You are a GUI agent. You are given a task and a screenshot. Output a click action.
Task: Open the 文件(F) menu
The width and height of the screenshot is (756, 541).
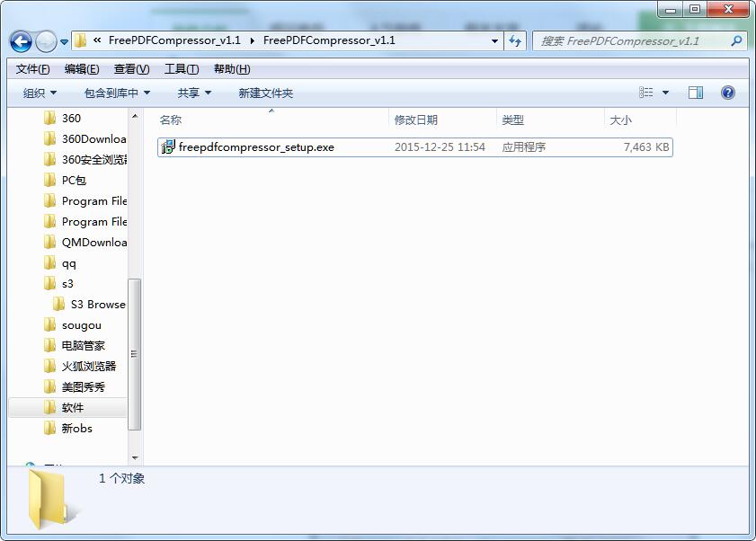(x=32, y=69)
